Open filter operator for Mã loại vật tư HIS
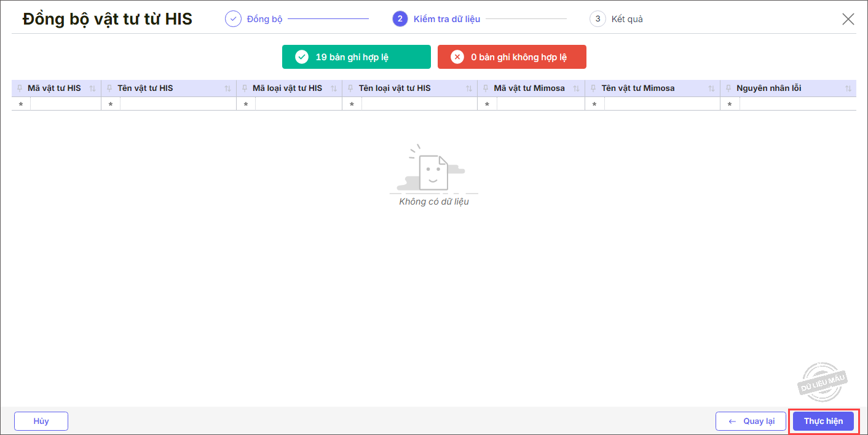Screen dimensions: 868x435 click(x=246, y=104)
